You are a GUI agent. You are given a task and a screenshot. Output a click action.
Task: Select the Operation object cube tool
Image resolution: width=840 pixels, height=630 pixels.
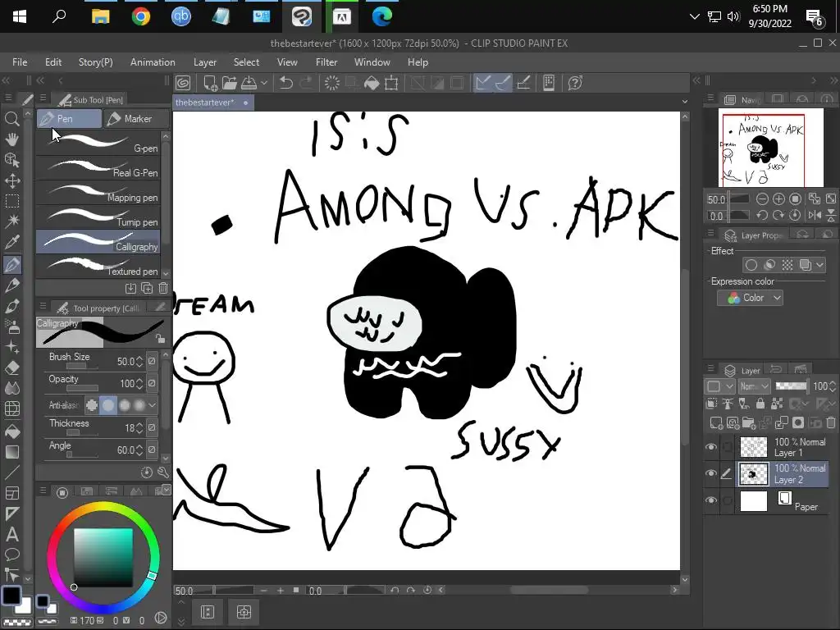tap(11, 160)
